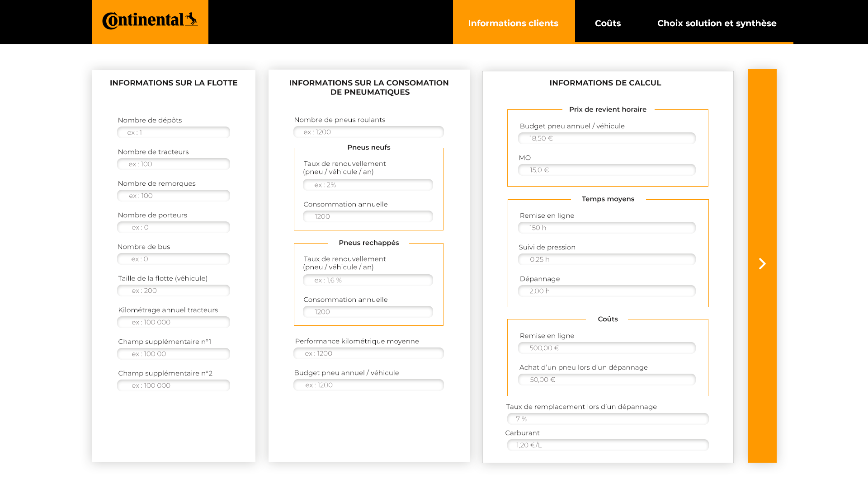The width and height of the screenshot is (868, 488).
Task: Click the MO hourly cost field
Action: click(x=607, y=170)
